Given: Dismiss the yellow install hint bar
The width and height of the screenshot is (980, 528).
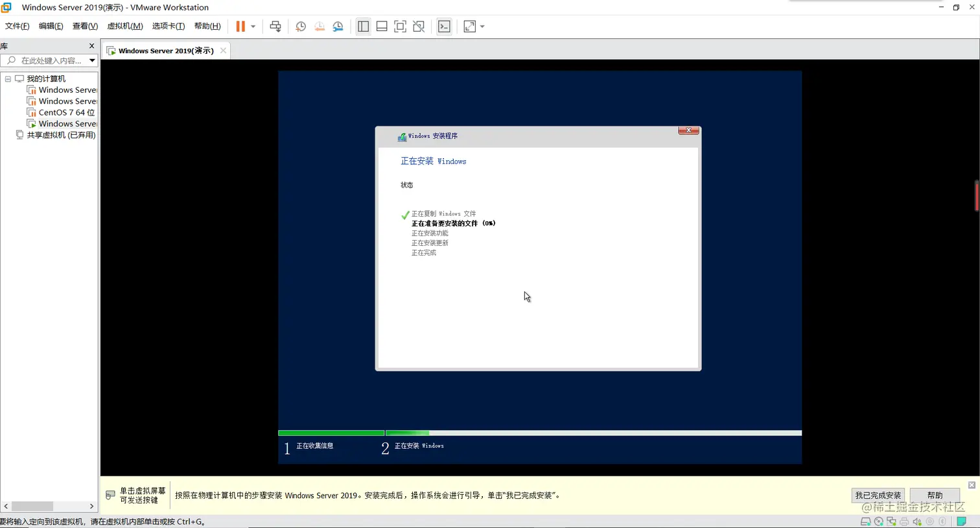Looking at the screenshot, I should point(971,485).
